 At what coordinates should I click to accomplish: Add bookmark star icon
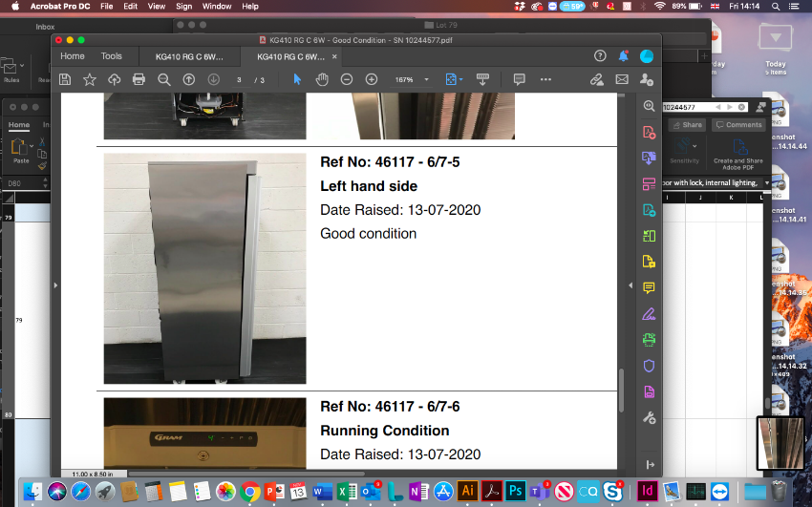[x=90, y=79]
